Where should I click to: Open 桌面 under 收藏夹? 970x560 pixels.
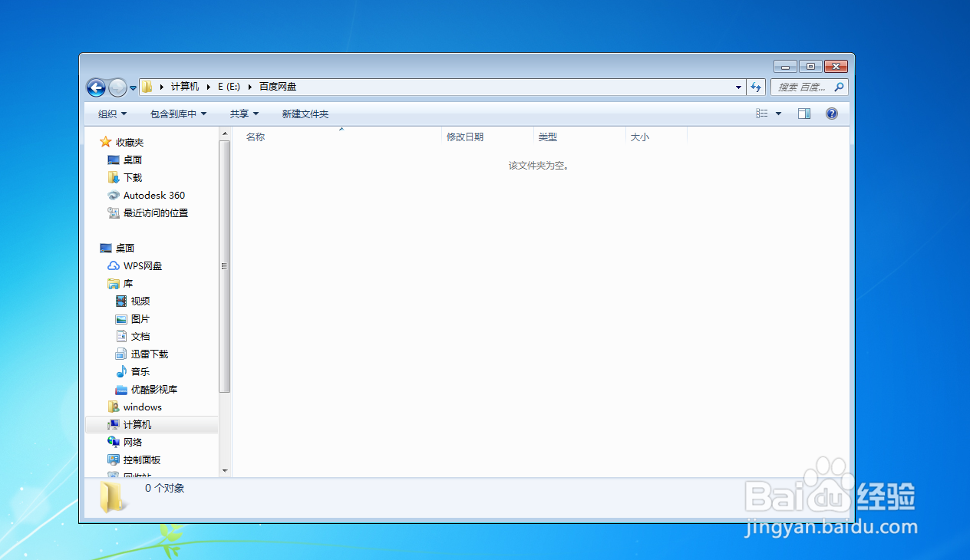[133, 160]
